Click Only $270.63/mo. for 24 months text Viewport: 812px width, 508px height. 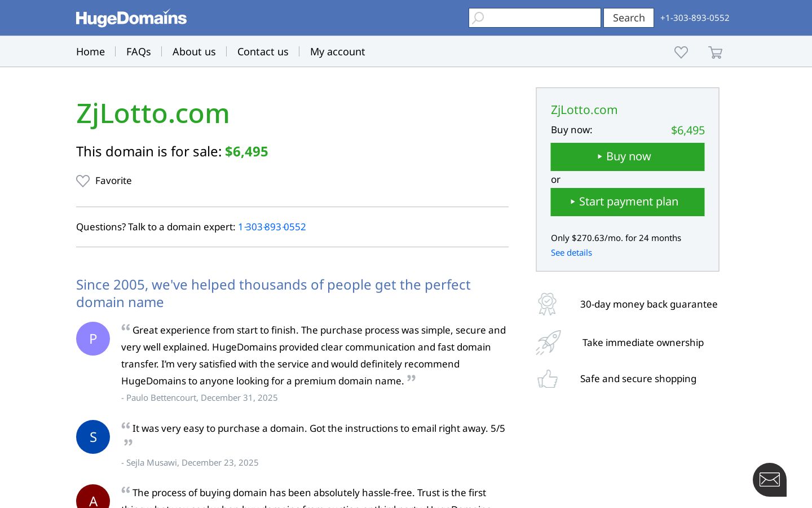pyautogui.click(x=616, y=238)
